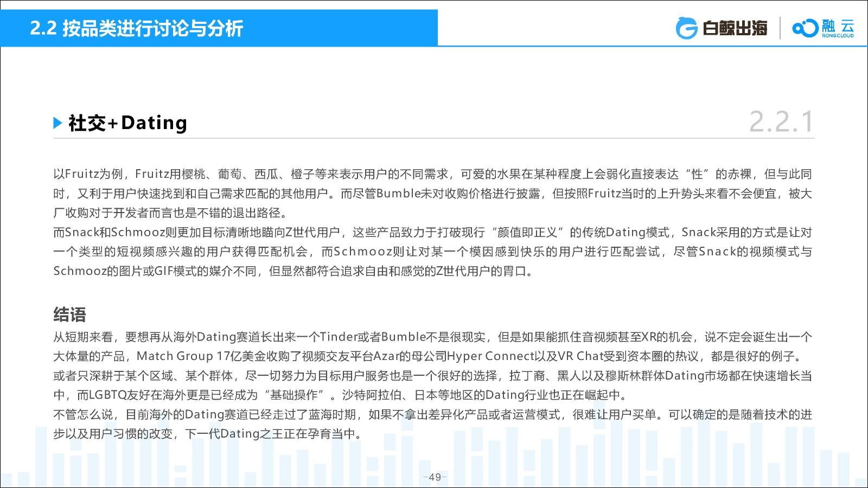The width and height of the screenshot is (868, 488).
Task: Click the section number 2.2.1
Action: tap(781, 121)
